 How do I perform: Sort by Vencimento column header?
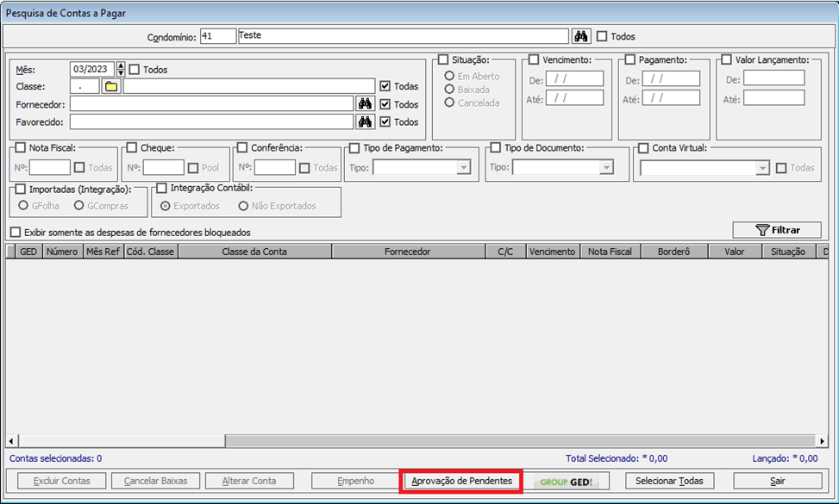pyautogui.click(x=553, y=252)
